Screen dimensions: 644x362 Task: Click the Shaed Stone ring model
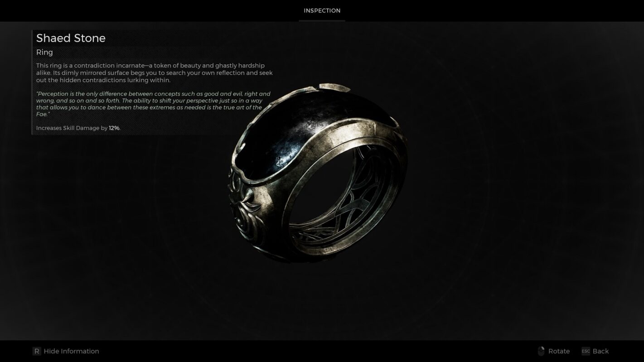tap(317, 173)
